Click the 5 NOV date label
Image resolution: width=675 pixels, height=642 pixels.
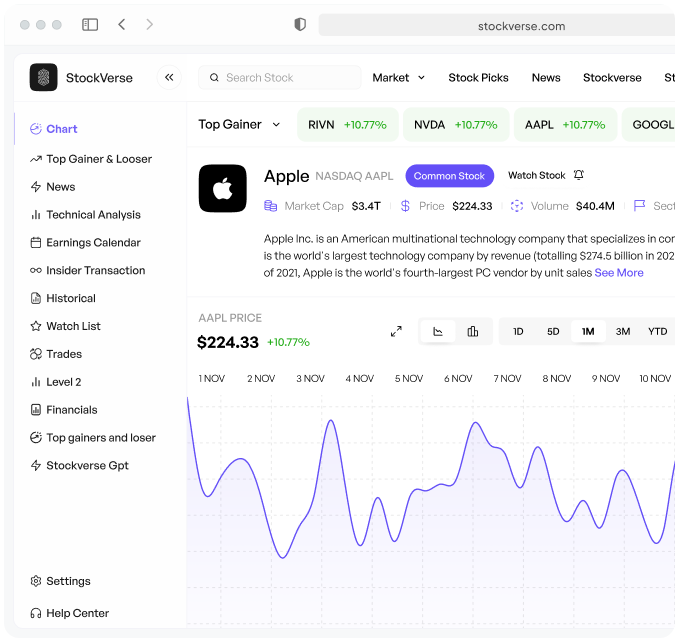(x=409, y=378)
